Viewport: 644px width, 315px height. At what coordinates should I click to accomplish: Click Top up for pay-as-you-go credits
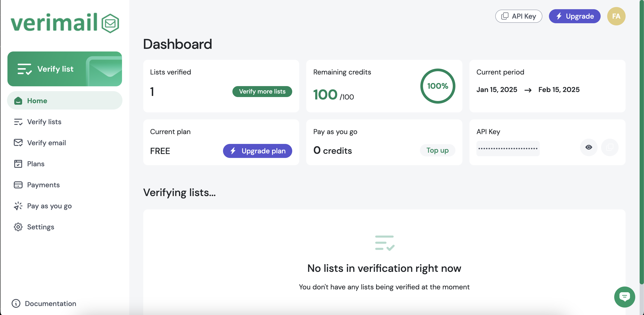click(x=437, y=150)
